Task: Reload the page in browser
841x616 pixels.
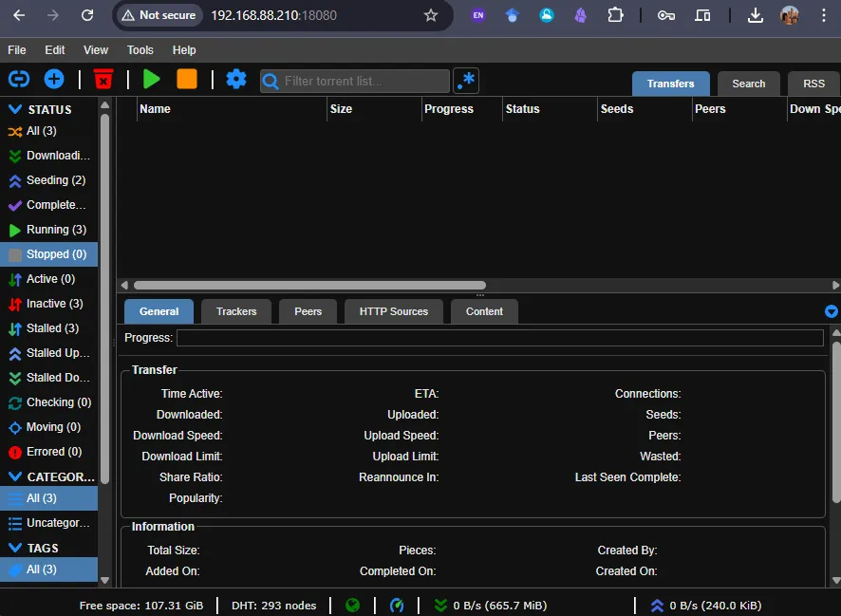Action: [87, 15]
